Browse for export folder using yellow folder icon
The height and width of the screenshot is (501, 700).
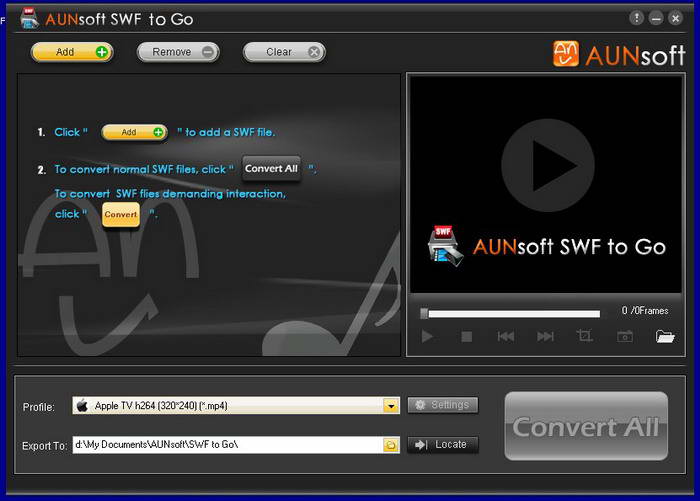tap(391, 445)
